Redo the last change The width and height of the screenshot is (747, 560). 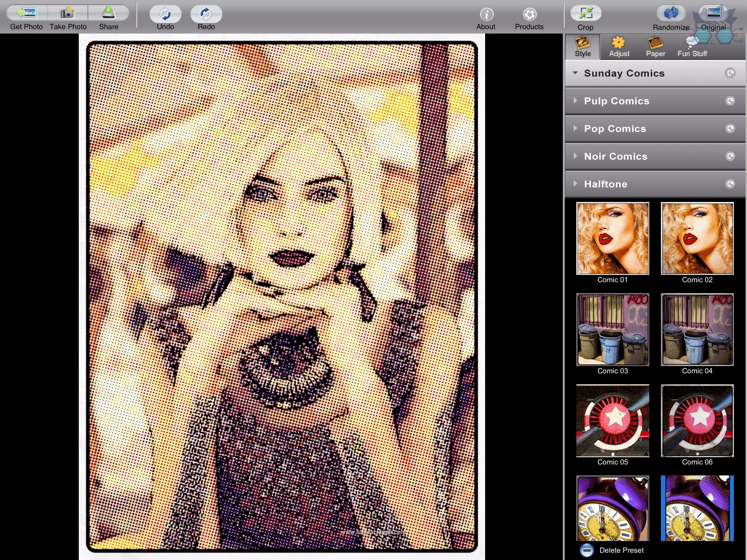(x=206, y=14)
